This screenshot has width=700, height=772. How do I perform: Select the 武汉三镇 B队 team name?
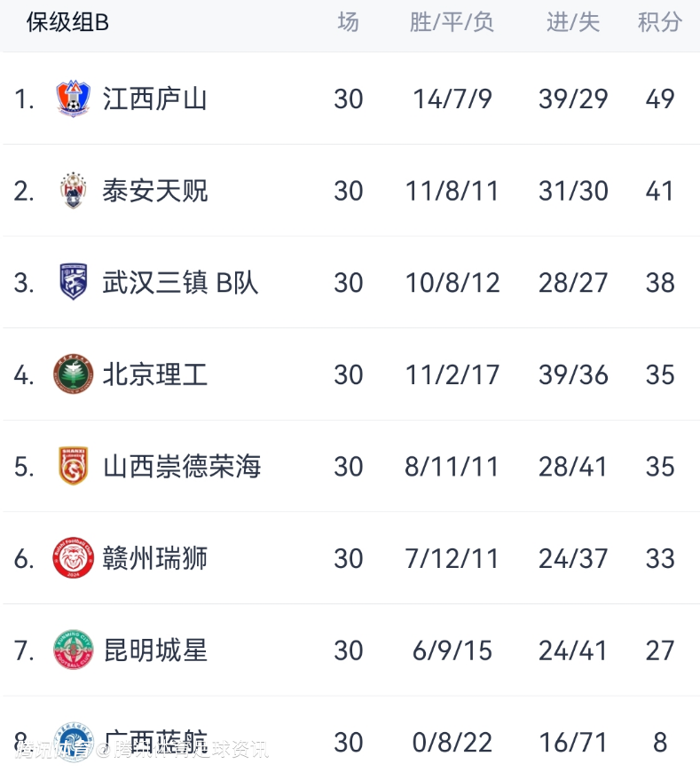(180, 282)
